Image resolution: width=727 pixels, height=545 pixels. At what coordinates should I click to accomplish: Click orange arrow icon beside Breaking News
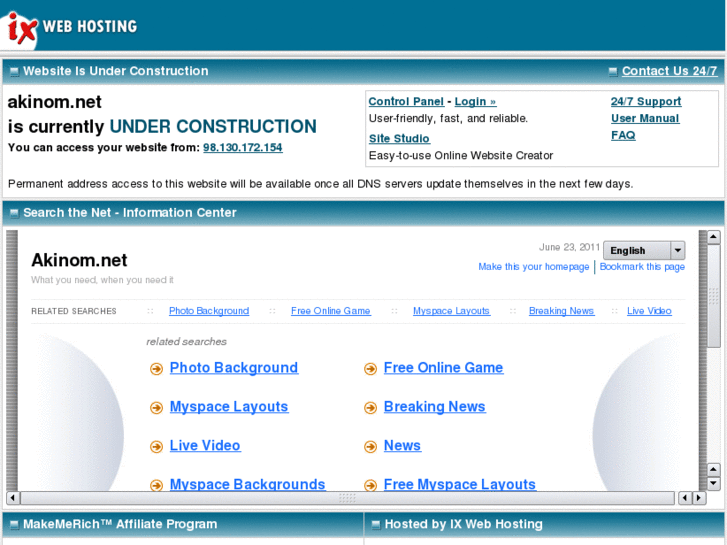coord(370,408)
